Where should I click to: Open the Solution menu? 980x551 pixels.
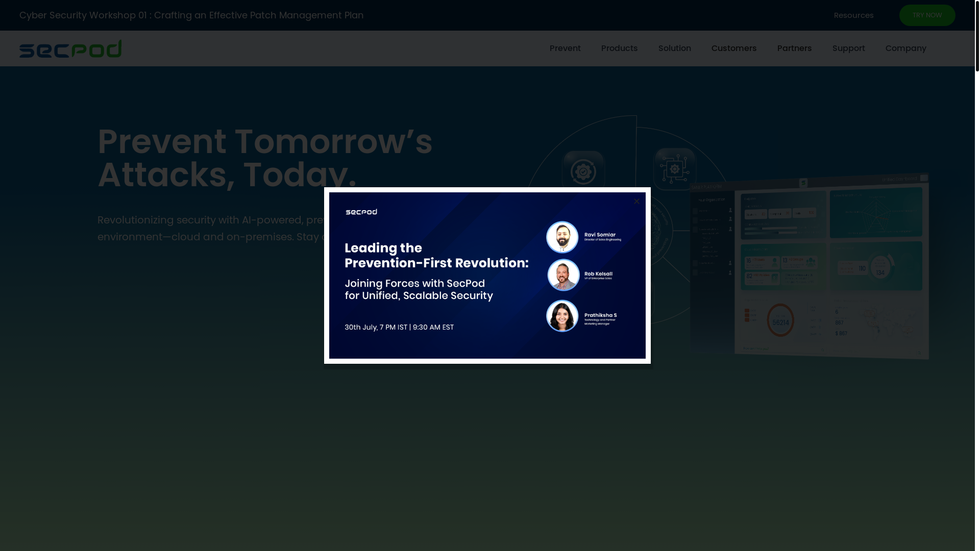click(x=674, y=48)
